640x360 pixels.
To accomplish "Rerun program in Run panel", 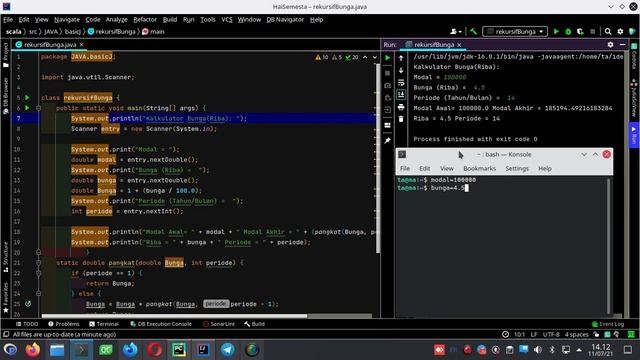I will pyautogui.click(x=387, y=58).
